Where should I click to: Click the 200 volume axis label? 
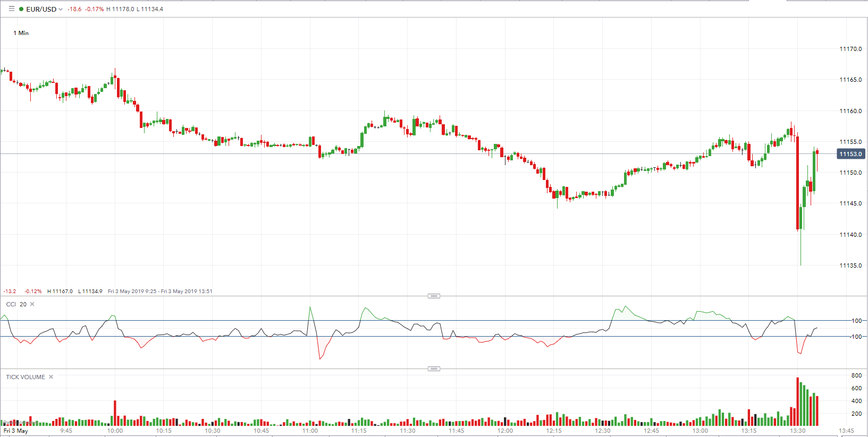[856, 414]
